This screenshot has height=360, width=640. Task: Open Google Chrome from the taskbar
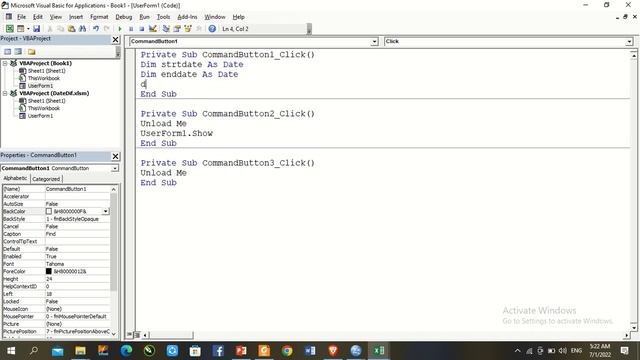(x=287, y=351)
